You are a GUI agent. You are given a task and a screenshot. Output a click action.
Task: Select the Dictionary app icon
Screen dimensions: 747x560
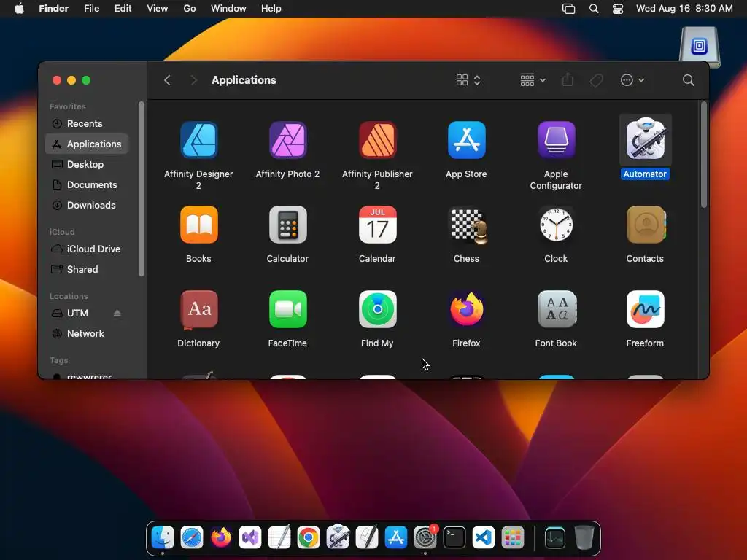click(198, 309)
